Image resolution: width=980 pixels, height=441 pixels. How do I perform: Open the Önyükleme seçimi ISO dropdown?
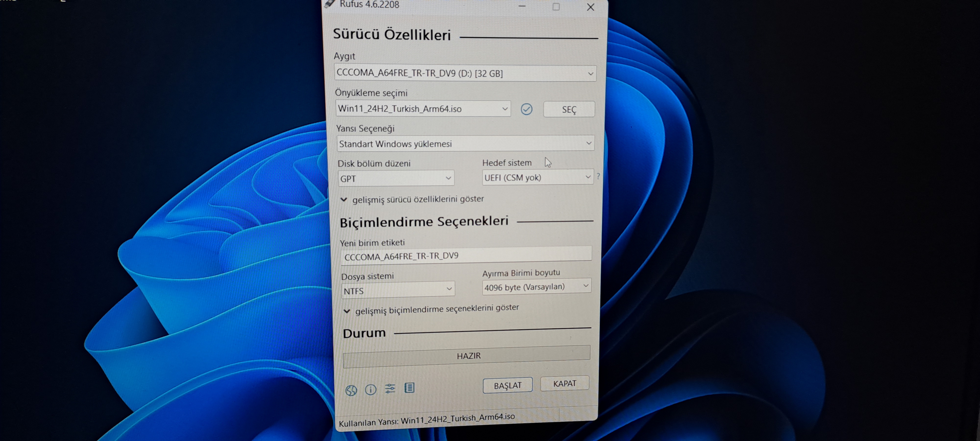click(423, 109)
